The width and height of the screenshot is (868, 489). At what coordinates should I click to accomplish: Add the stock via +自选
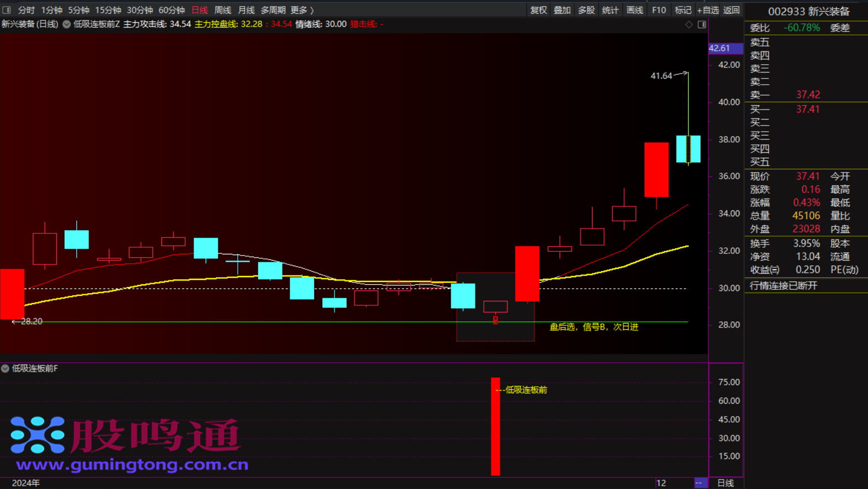click(x=708, y=10)
